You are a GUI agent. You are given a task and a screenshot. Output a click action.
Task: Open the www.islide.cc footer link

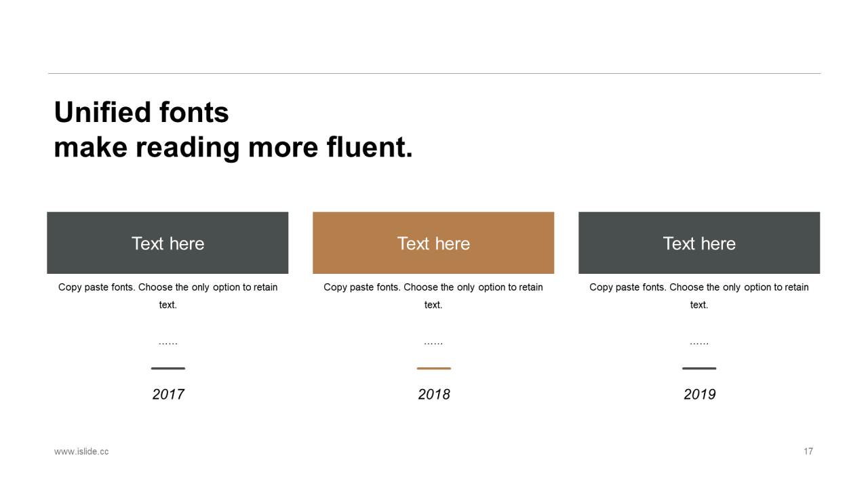click(81, 451)
